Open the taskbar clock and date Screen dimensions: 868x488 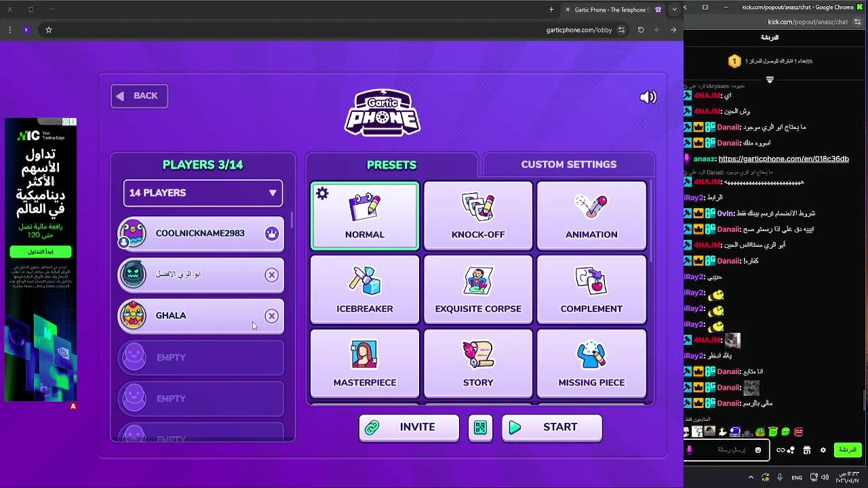848,477
